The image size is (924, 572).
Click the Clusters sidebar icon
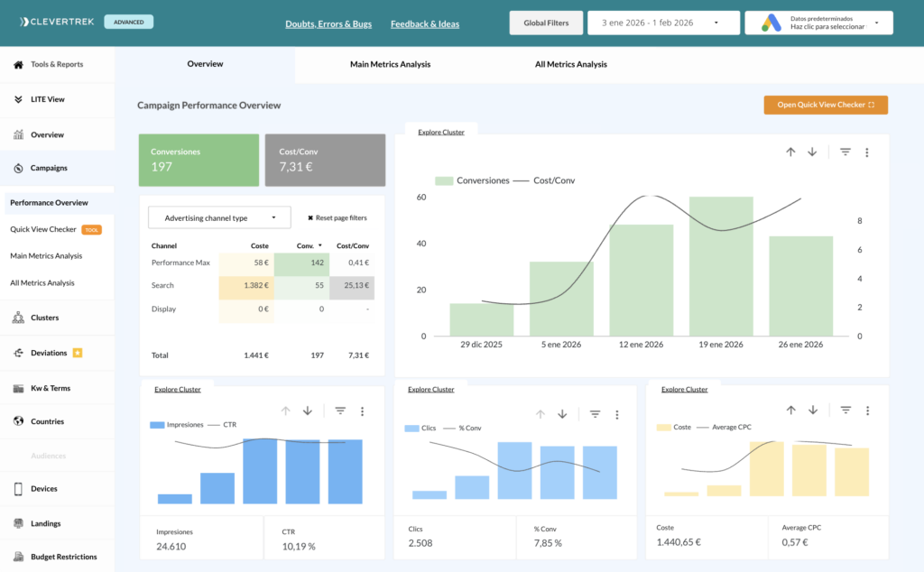pyautogui.click(x=18, y=318)
